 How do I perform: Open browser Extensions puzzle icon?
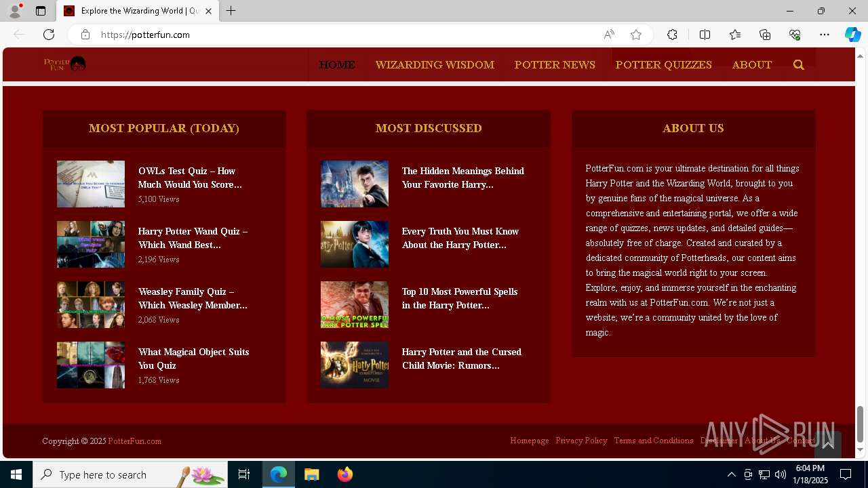[x=672, y=35]
